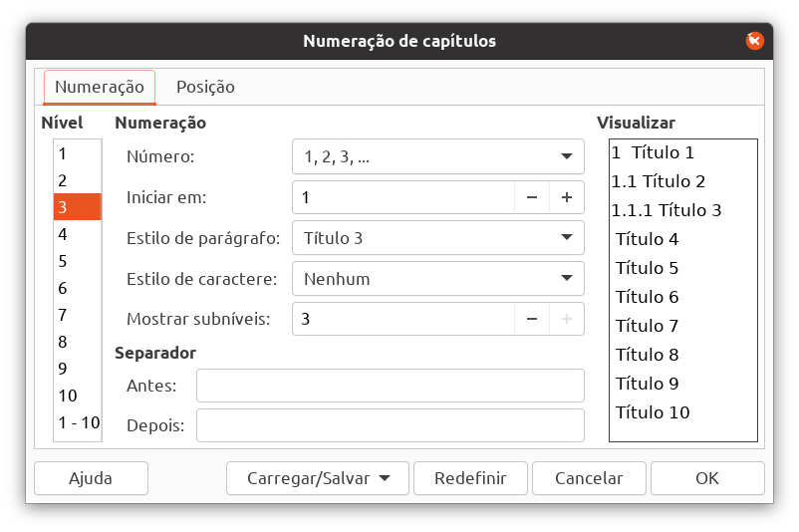Open the Estilo de caractere dropdown
Image resolution: width=799 pixels, height=532 pixels.
437,278
